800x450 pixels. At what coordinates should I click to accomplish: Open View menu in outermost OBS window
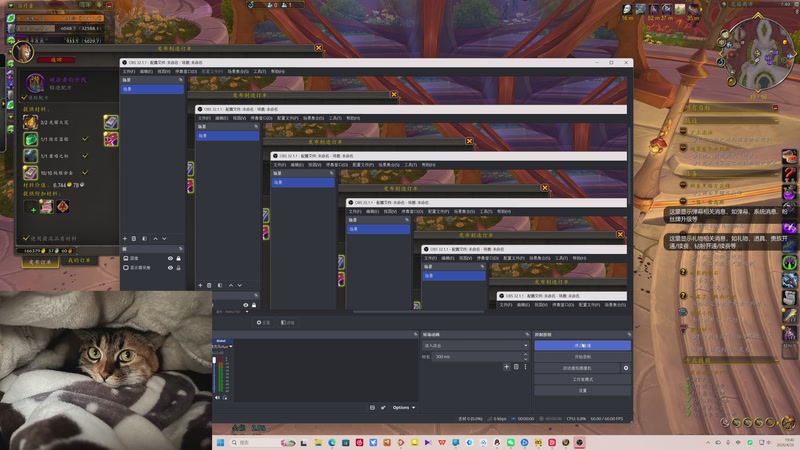pos(164,71)
